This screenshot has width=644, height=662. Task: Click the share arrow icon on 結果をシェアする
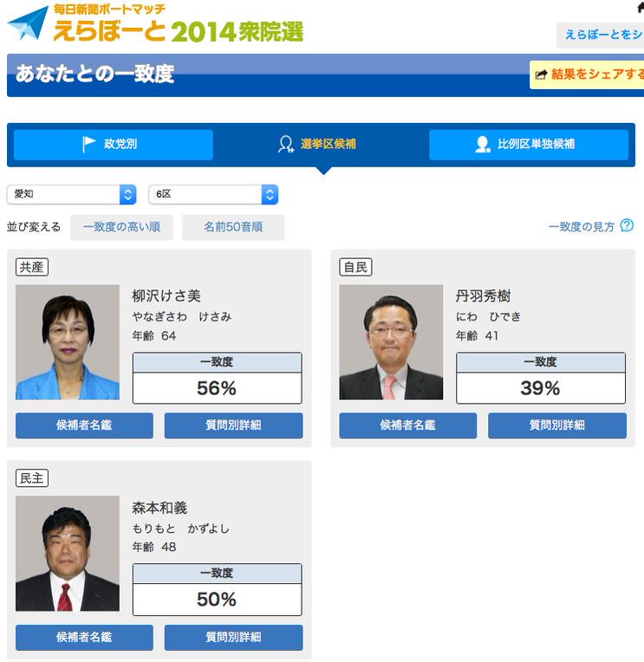click(541, 75)
